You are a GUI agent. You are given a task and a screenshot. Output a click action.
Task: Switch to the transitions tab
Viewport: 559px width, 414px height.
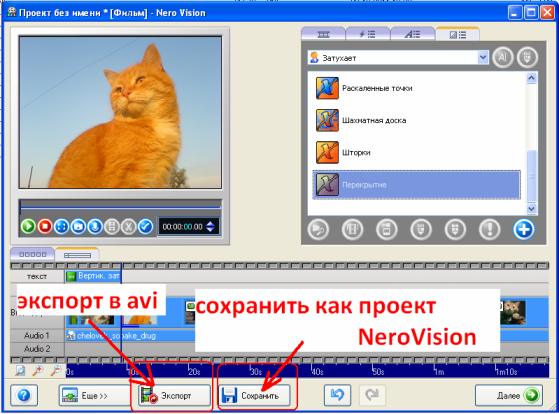[x=457, y=34]
